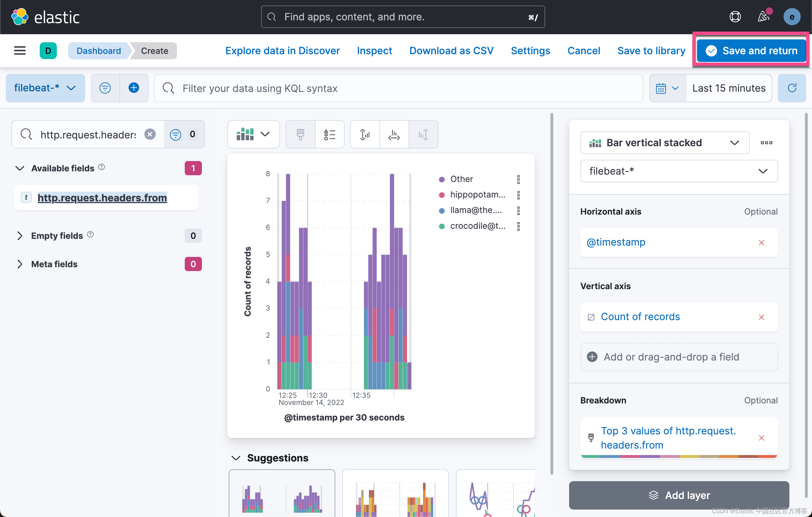Viewport: 812px width, 517px height.
Task: Click the bar vertical stacked chart icon
Action: point(595,143)
